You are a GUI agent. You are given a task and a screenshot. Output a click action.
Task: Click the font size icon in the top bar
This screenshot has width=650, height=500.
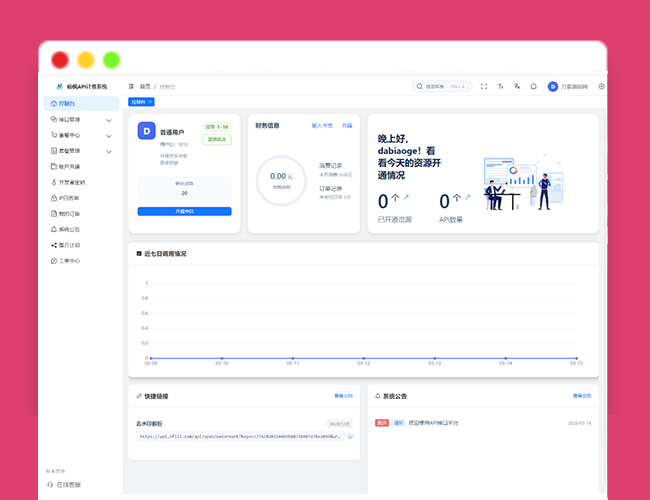point(500,86)
